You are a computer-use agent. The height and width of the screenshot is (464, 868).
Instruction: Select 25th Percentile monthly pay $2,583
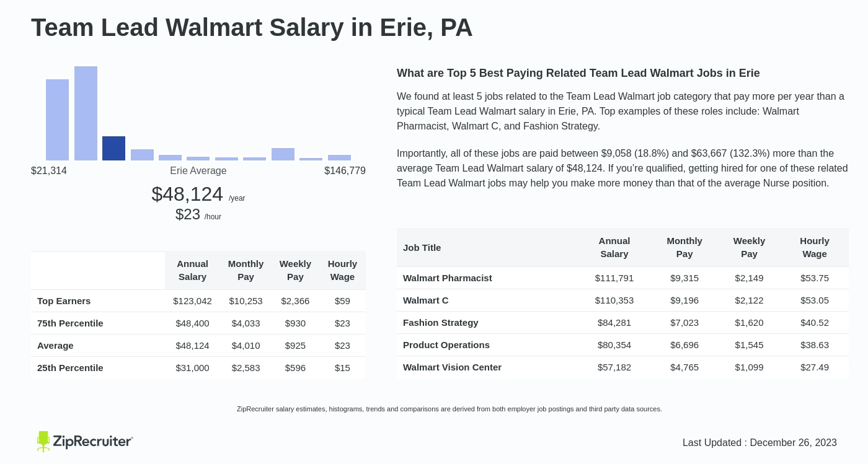tap(246, 367)
